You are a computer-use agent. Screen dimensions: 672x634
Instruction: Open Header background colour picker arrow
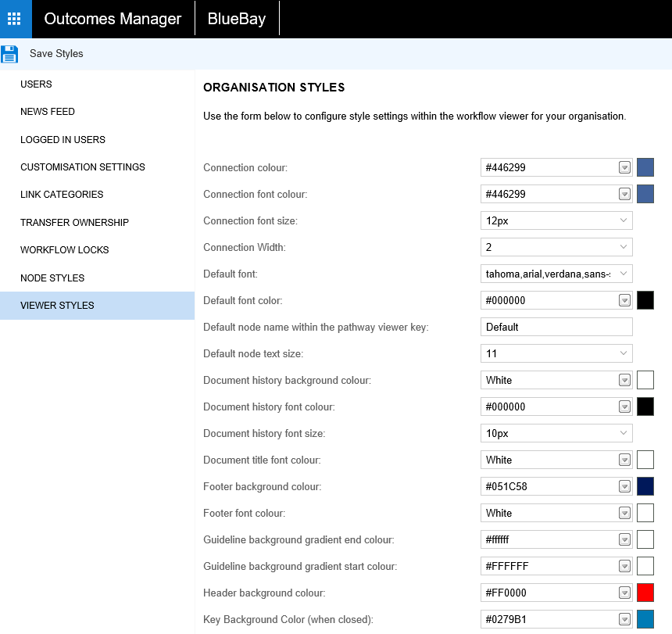tap(624, 593)
